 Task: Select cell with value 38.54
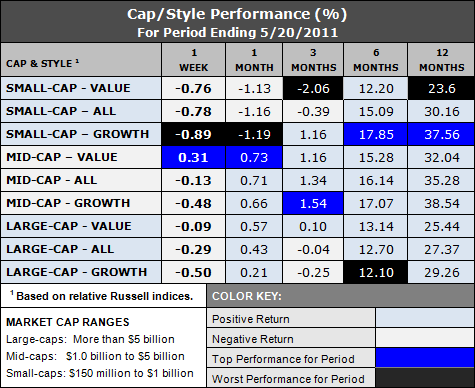pyautogui.click(x=441, y=203)
